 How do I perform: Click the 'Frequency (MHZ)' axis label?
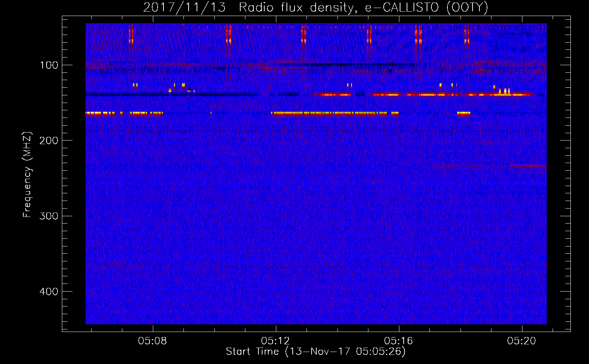pos(27,175)
